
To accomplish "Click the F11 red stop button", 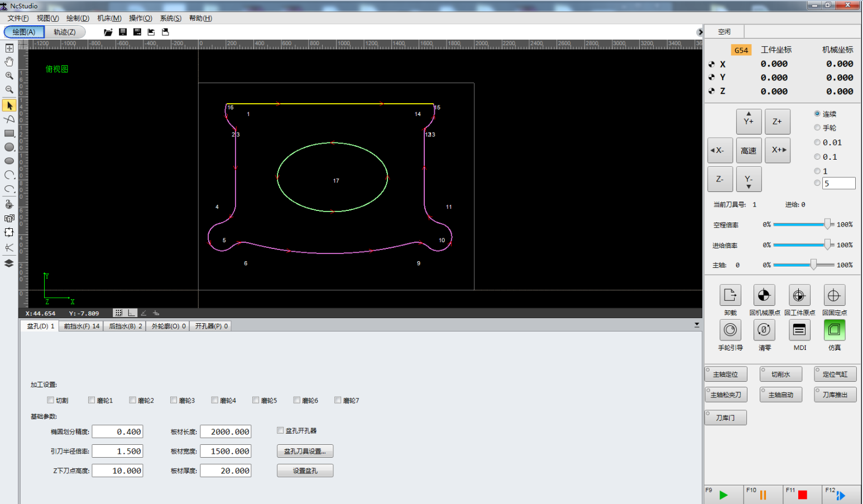I will click(x=802, y=495).
